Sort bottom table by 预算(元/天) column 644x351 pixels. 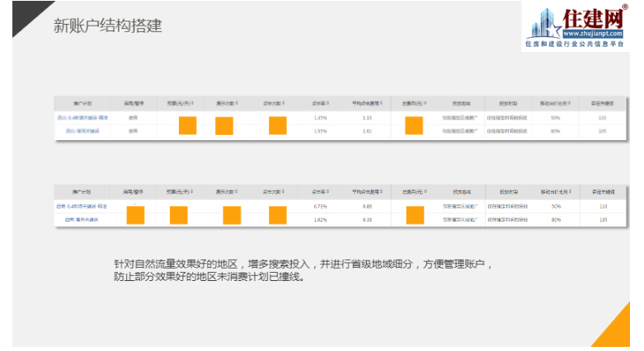pyautogui.click(x=178, y=192)
